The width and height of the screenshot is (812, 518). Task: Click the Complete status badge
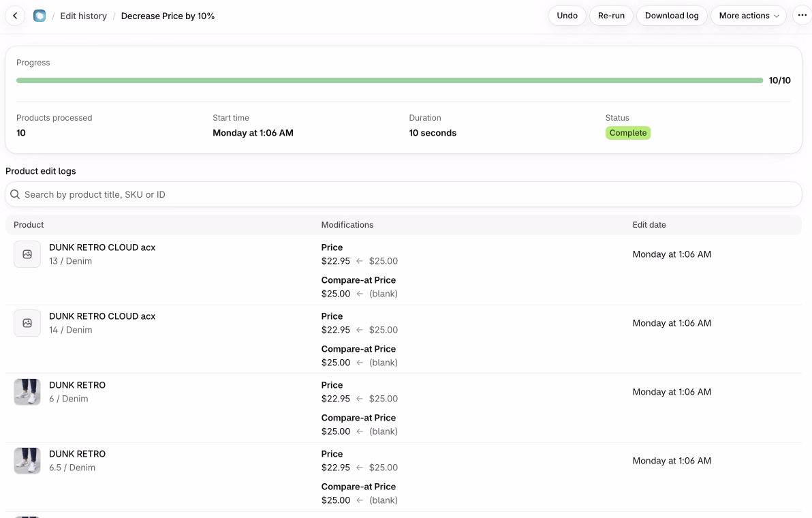[x=627, y=133]
